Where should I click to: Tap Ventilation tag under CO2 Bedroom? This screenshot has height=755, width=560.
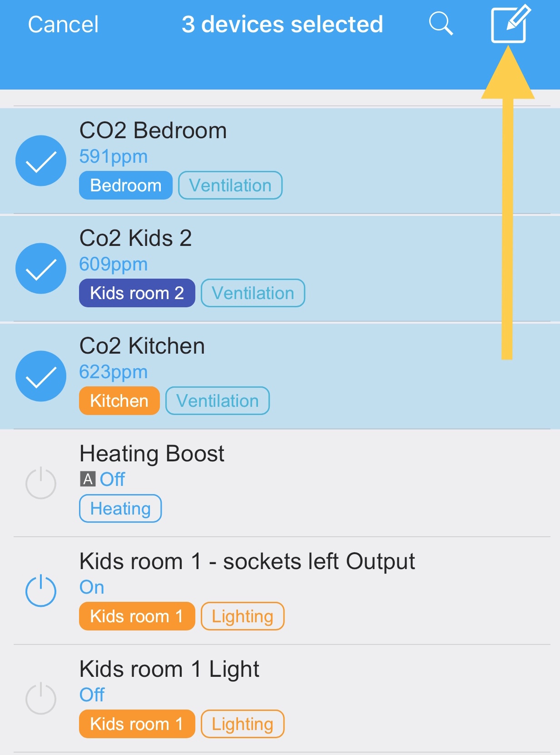click(x=230, y=185)
